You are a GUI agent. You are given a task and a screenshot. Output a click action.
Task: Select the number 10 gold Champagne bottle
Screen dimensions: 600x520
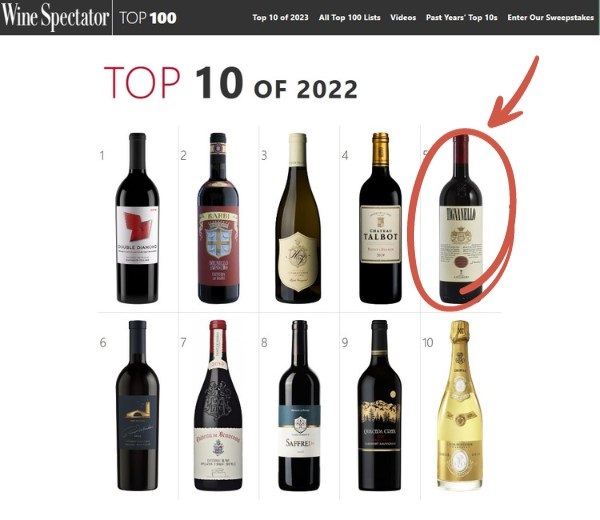pyautogui.click(x=460, y=406)
